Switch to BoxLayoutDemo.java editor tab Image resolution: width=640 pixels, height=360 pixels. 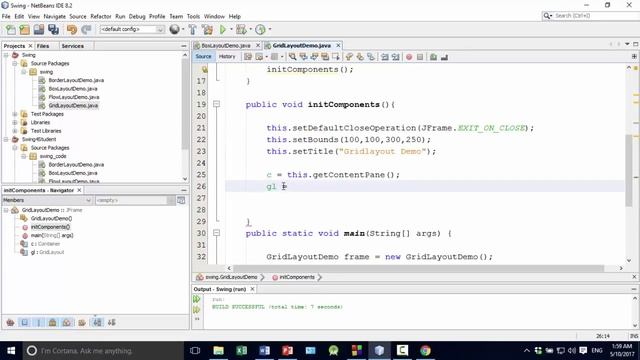pyautogui.click(x=226, y=45)
